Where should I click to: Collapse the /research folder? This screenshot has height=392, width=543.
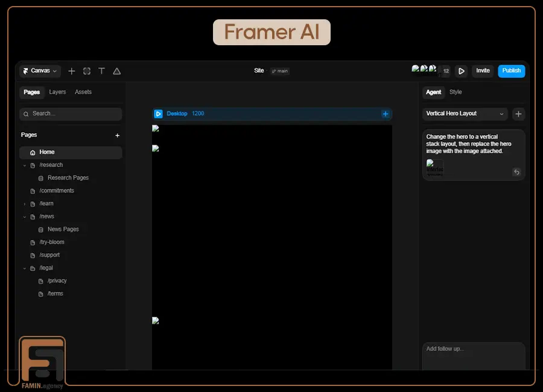(25, 165)
